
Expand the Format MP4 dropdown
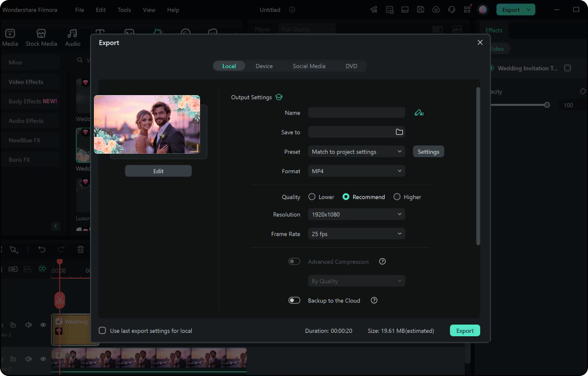point(356,171)
